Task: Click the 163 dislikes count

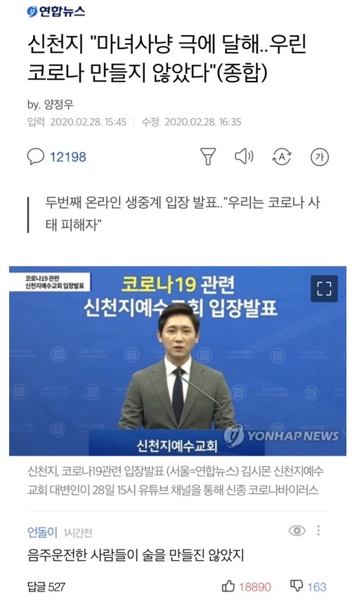Action: (317, 587)
